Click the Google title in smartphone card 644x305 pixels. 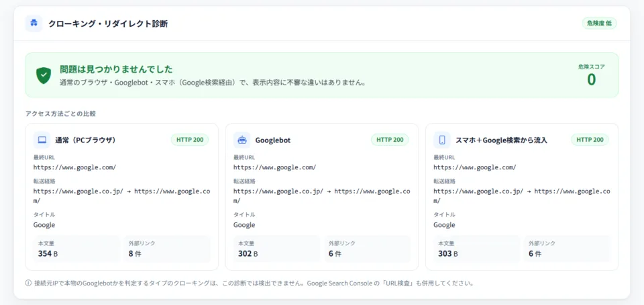click(x=444, y=225)
